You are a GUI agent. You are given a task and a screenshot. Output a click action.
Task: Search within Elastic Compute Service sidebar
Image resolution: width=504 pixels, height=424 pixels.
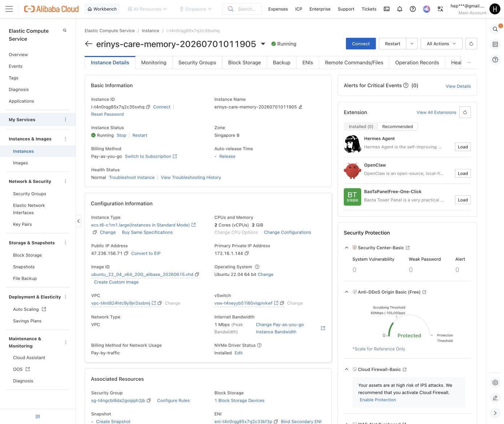pyautogui.click(x=65, y=31)
